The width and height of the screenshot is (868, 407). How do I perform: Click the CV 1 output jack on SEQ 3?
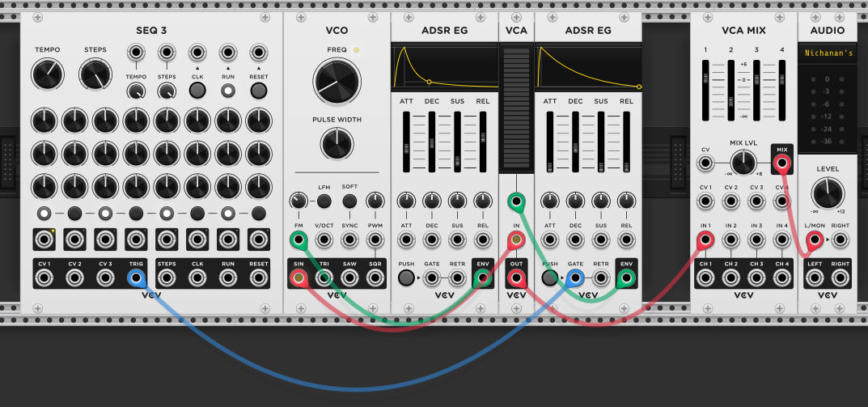click(x=44, y=278)
